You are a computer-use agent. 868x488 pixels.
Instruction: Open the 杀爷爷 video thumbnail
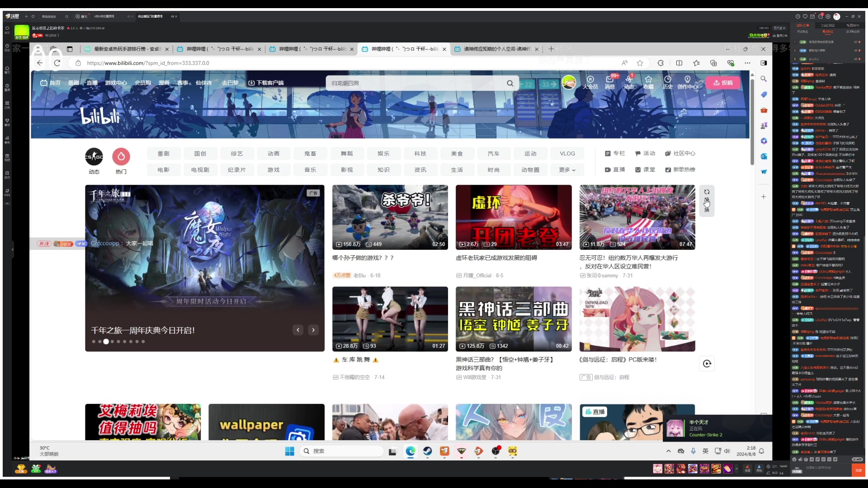click(390, 217)
